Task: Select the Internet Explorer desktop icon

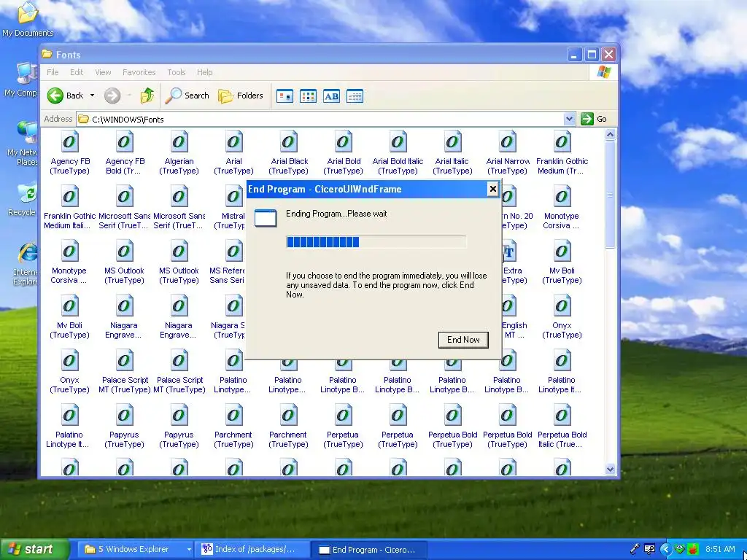Action: [x=25, y=264]
